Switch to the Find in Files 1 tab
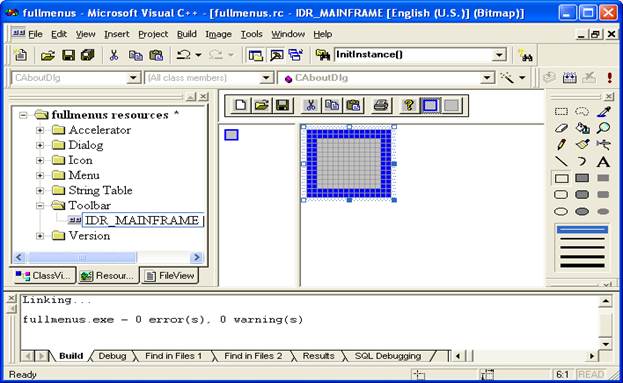The image size is (623, 383). coord(173,356)
